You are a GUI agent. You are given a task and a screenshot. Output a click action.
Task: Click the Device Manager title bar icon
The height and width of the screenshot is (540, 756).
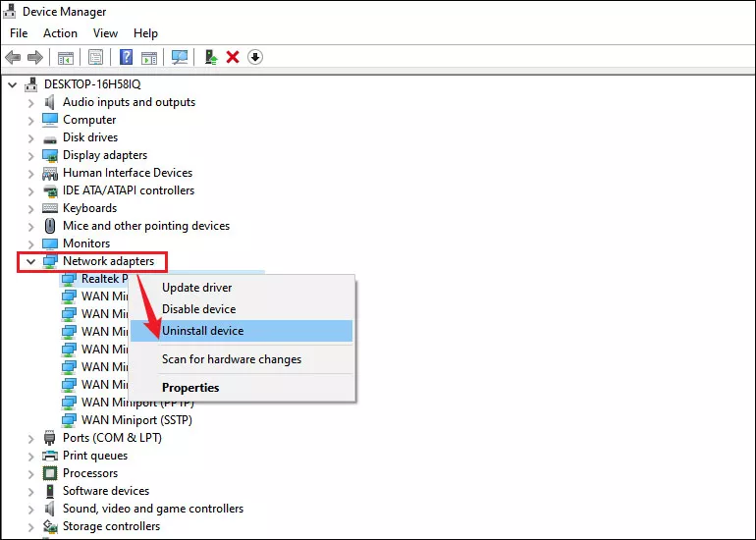point(9,11)
